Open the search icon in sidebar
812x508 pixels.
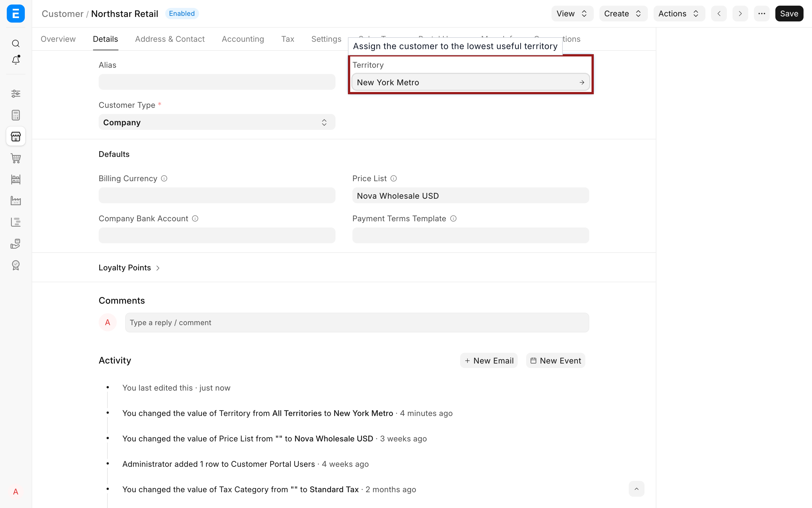pyautogui.click(x=16, y=43)
